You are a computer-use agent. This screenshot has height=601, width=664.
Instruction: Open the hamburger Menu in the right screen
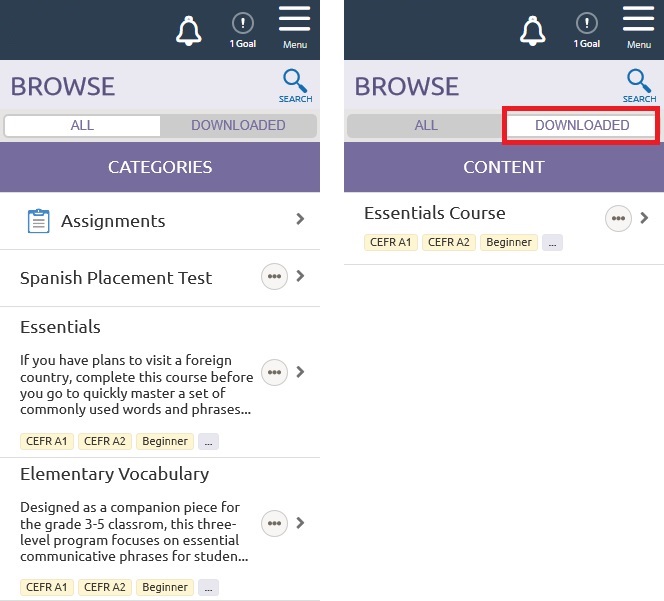[x=639, y=27]
